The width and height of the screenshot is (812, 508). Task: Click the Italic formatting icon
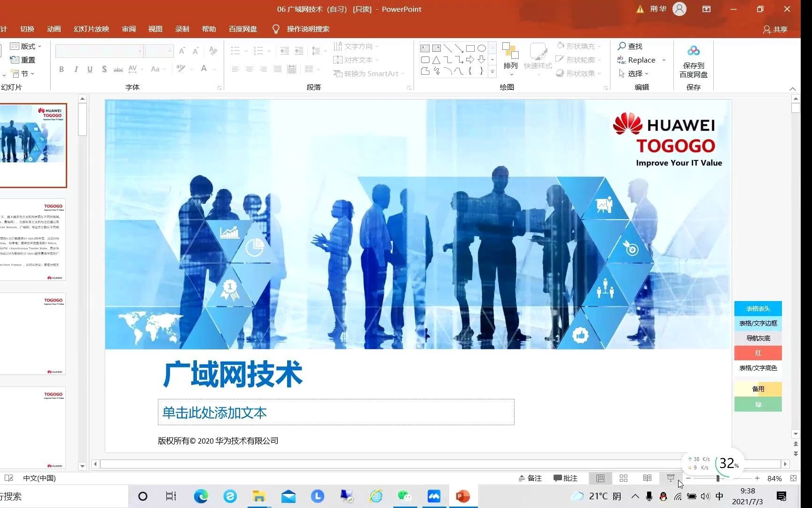(76, 69)
